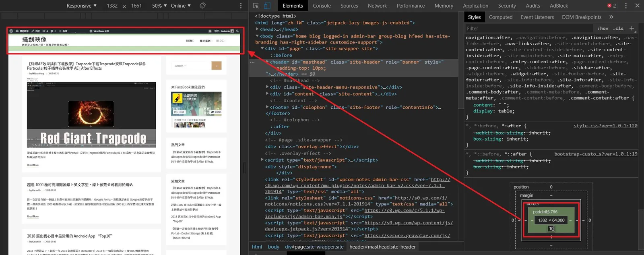
Task: Select the body breadcrumb item
Action: tap(273, 247)
